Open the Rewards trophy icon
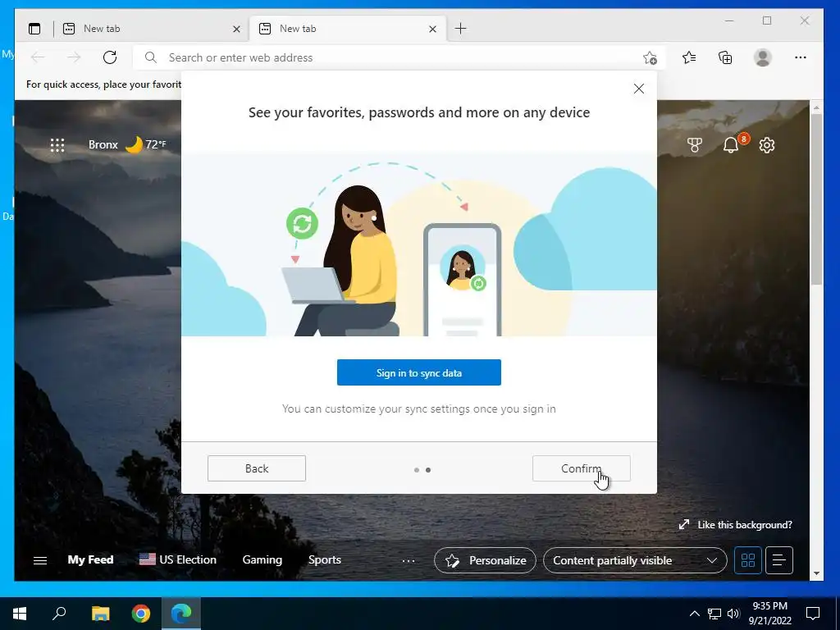Image resolution: width=840 pixels, height=630 pixels. pos(694,144)
